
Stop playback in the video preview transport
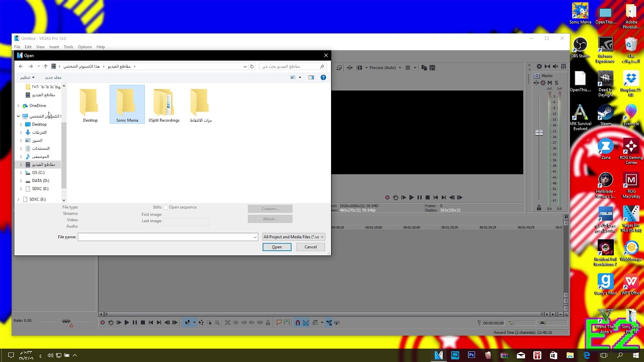click(428, 198)
